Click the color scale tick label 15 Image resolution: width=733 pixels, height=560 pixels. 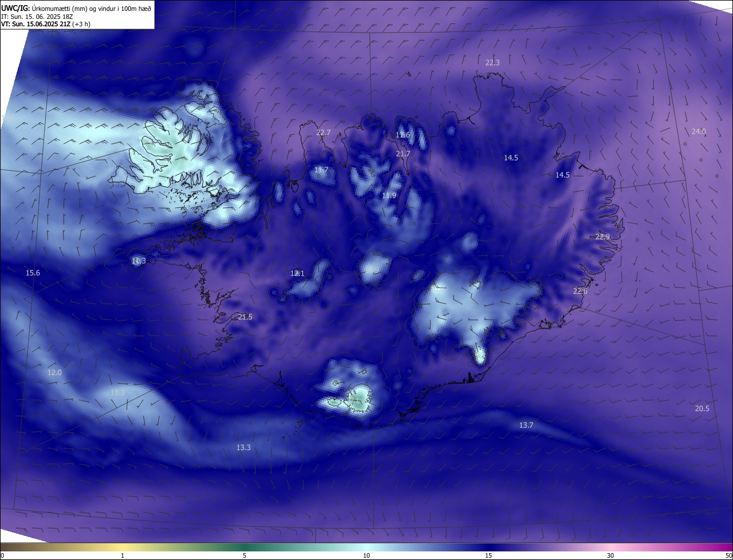pyautogui.click(x=488, y=555)
